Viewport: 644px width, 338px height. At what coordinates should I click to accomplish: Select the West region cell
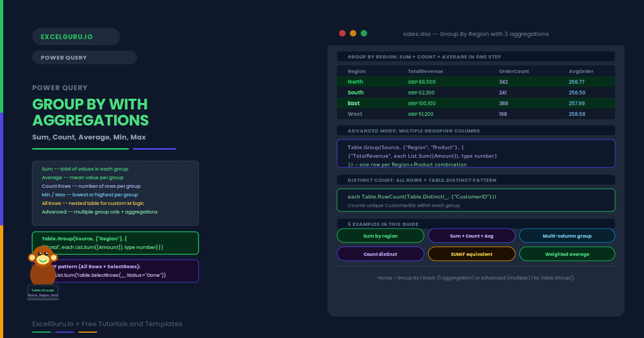pos(355,114)
